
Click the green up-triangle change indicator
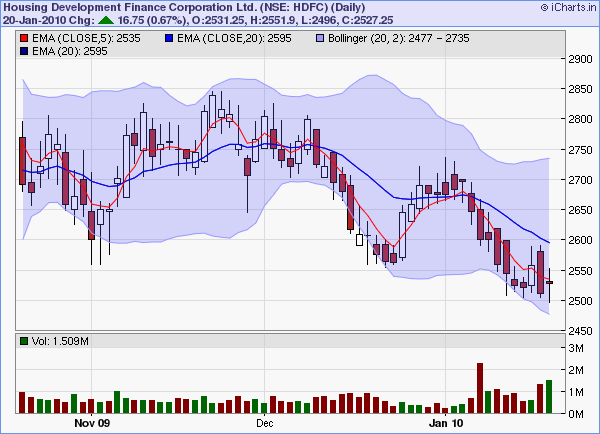tap(106, 20)
